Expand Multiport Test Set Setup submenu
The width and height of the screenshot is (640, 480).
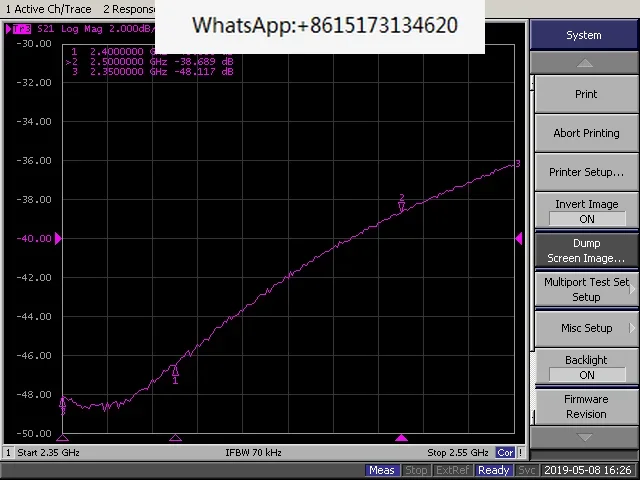[x=587, y=289]
